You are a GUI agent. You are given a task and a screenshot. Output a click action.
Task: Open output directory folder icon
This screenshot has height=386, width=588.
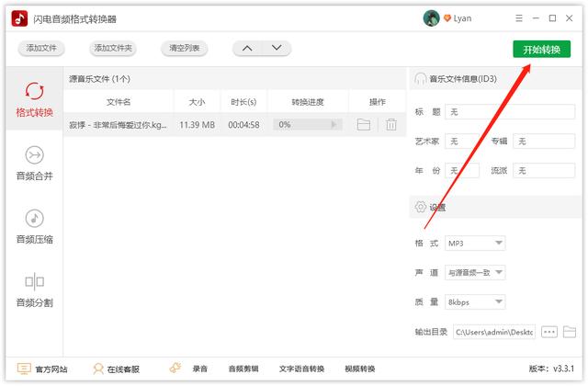(x=570, y=332)
